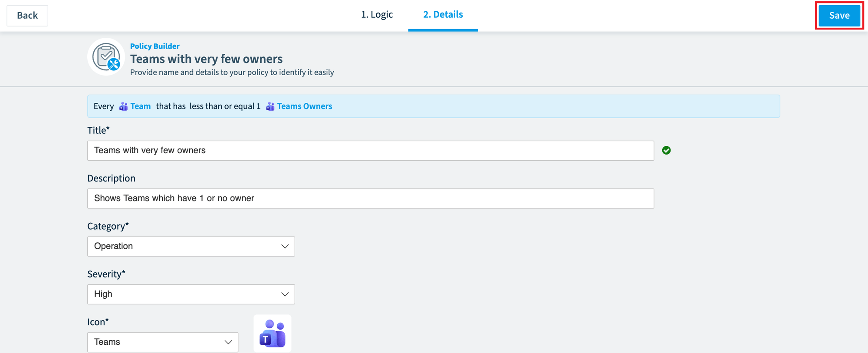Click the Teams icon before 'Teams Owners'
Screen dimensions: 868x353
(x=270, y=106)
